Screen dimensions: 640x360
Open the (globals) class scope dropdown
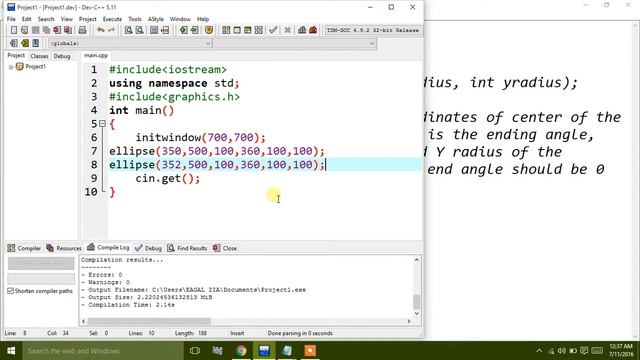(130, 43)
